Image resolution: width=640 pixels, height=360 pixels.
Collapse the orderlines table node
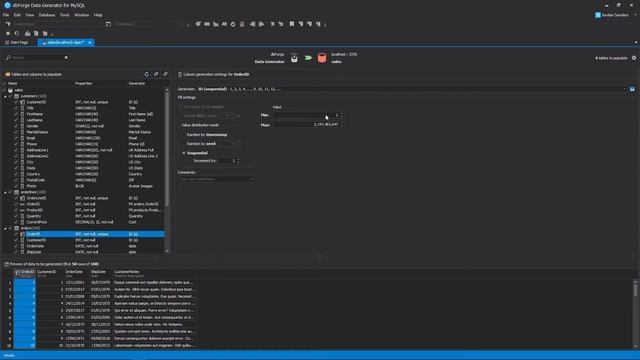5,192
